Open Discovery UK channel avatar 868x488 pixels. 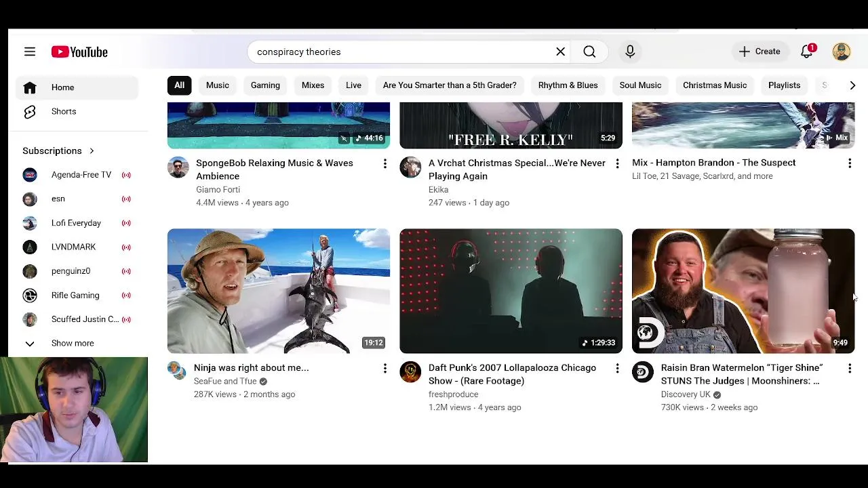tap(643, 372)
